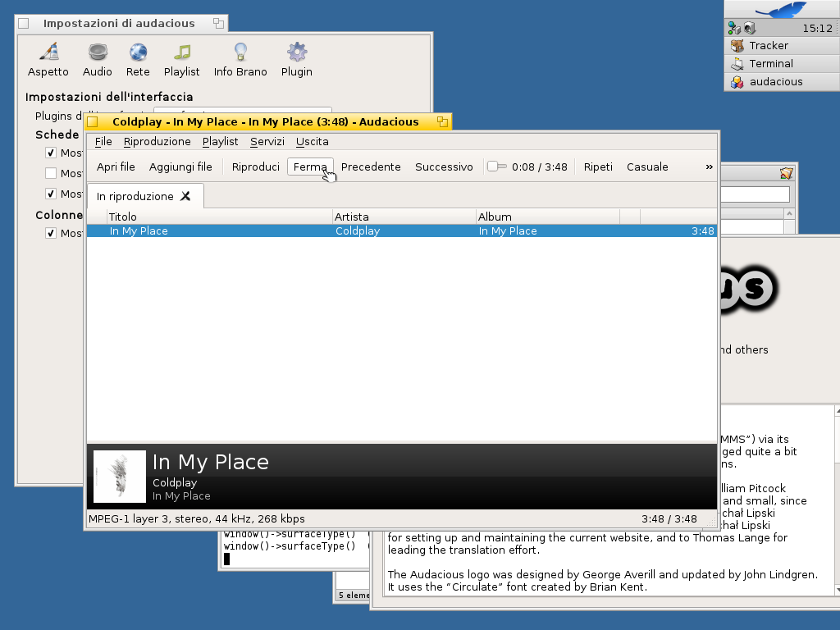Click Ferma to stop playback
This screenshot has width=840, height=630.
pos(310,167)
